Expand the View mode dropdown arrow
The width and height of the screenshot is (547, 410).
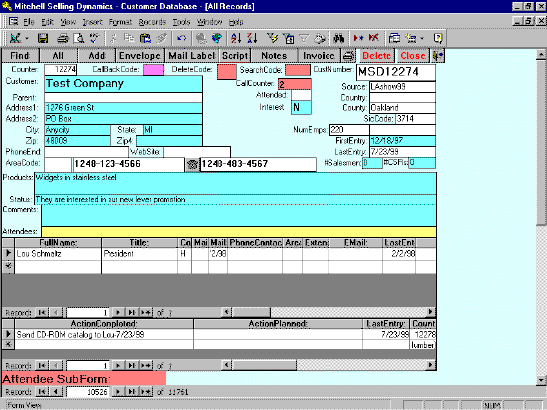[27, 38]
